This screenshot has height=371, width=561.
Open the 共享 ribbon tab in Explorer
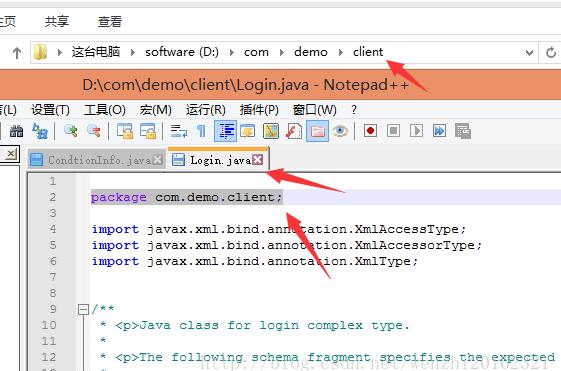[x=57, y=21]
